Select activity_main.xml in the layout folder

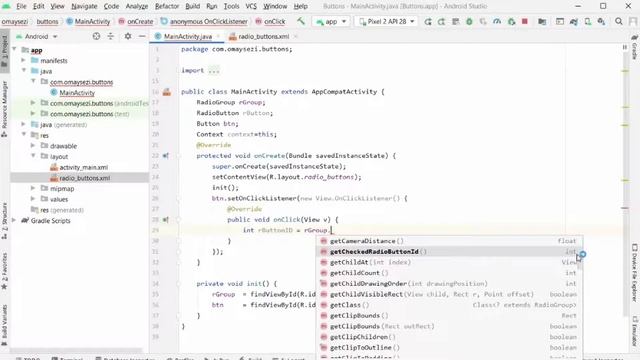point(84,167)
